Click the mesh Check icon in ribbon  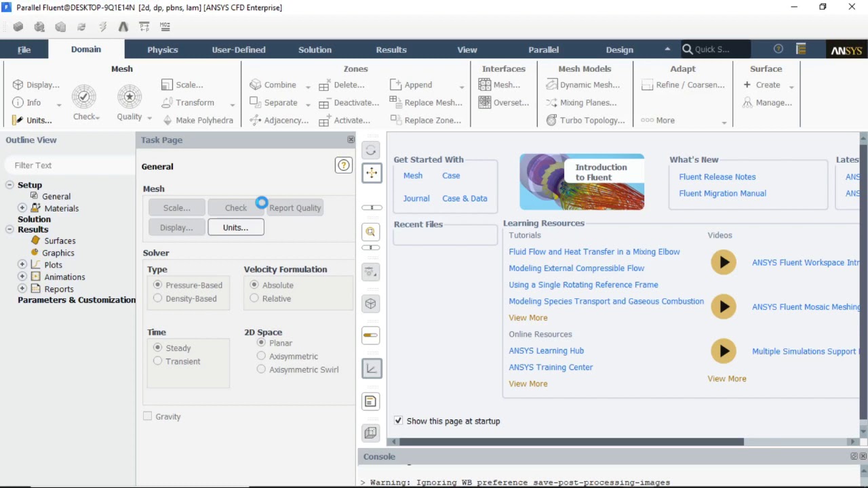click(x=84, y=97)
